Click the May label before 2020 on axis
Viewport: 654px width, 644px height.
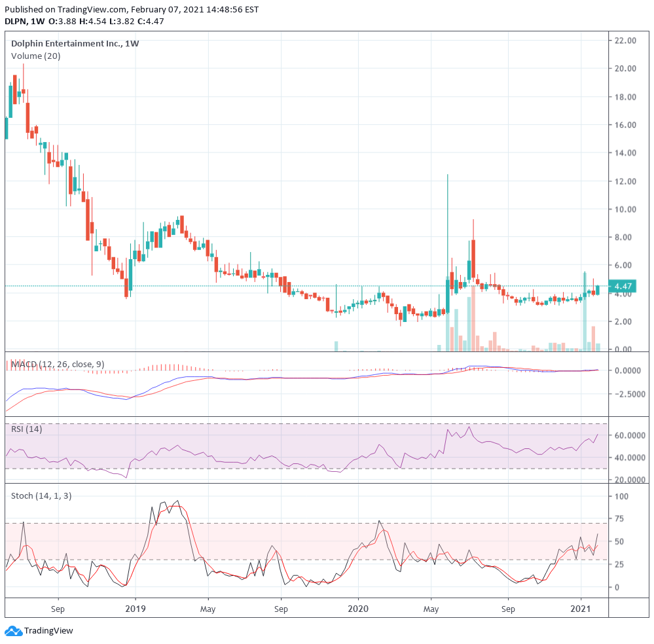(208, 609)
